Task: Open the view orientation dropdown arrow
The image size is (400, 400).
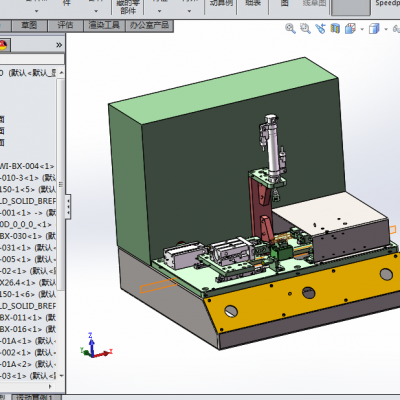Action: click(x=362, y=29)
